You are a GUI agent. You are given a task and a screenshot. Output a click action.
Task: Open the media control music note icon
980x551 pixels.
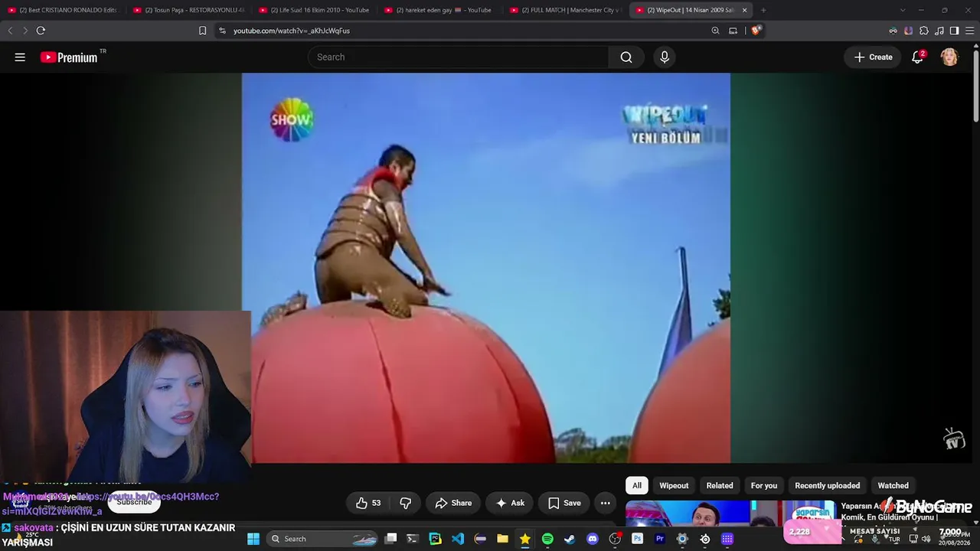(939, 31)
